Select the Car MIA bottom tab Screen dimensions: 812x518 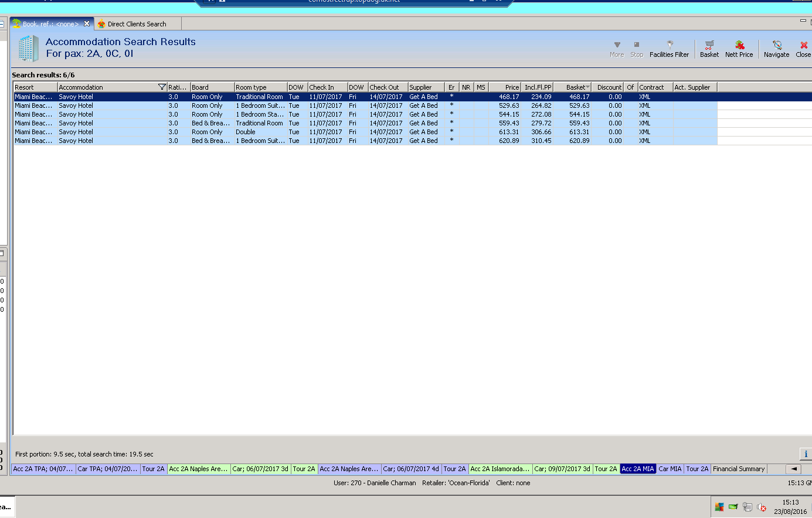pos(670,469)
